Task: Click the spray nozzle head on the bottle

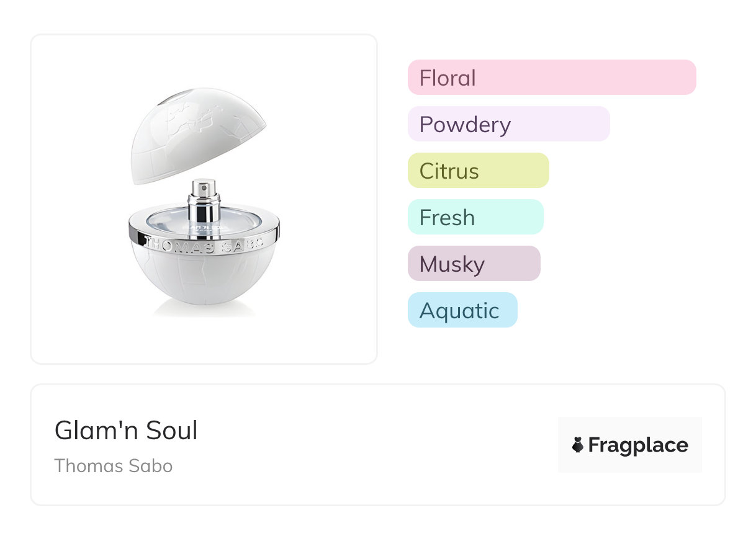Action: coord(205,186)
